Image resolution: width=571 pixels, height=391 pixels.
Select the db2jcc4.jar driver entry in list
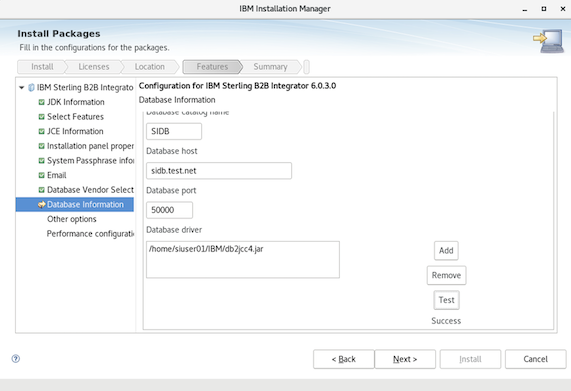pyautogui.click(x=206, y=249)
